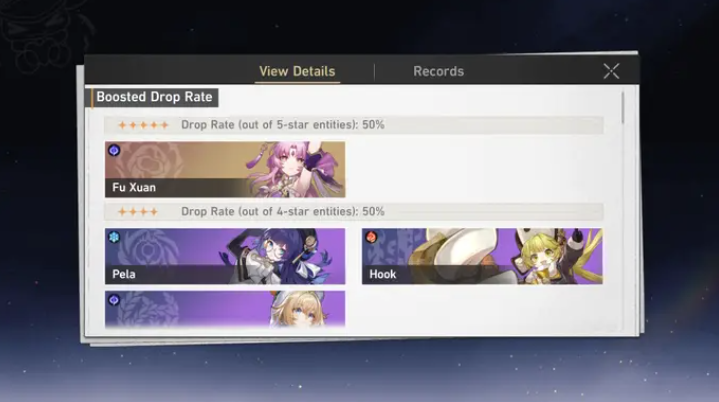719x402 pixels.
Task: Click the 5-star drop rate 50% text
Action: pyautogui.click(x=282, y=125)
